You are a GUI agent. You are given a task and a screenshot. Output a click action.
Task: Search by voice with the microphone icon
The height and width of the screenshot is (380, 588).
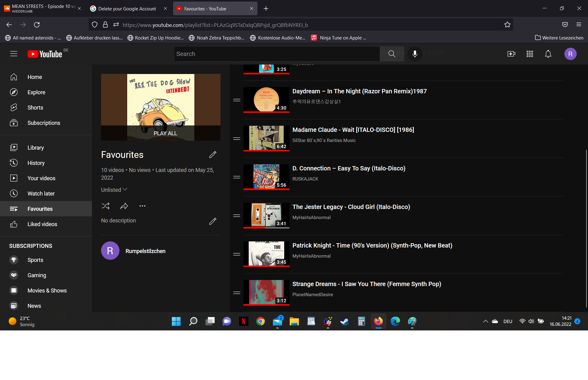(415, 54)
